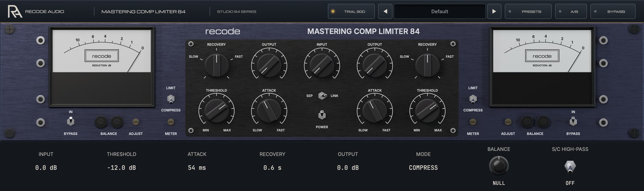This screenshot has height=191, width=644.
Task: Click the right METER screw control
Action: (x=473, y=122)
